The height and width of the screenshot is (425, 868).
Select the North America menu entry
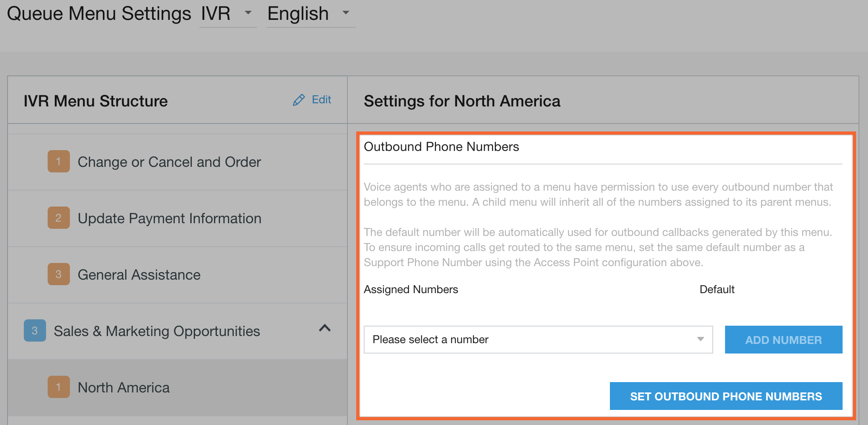coord(123,387)
